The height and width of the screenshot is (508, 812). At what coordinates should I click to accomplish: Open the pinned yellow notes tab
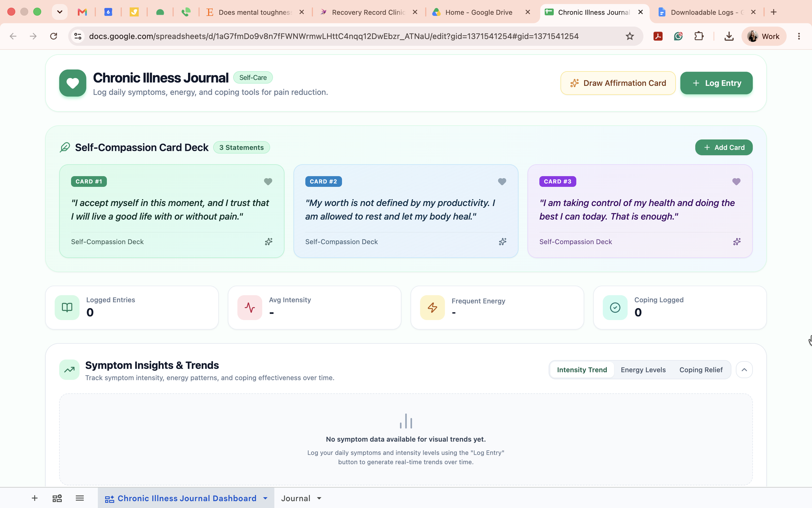click(134, 12)
